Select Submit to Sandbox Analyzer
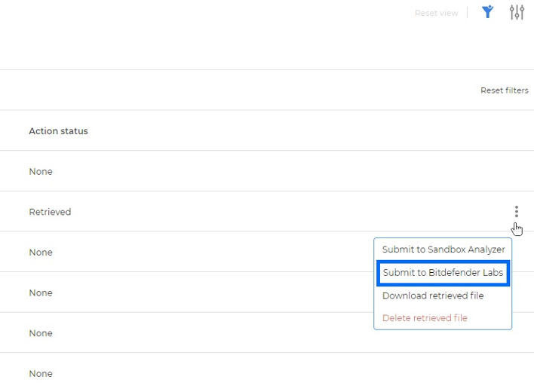The image size is (534, 392). (x=443, y=250)
